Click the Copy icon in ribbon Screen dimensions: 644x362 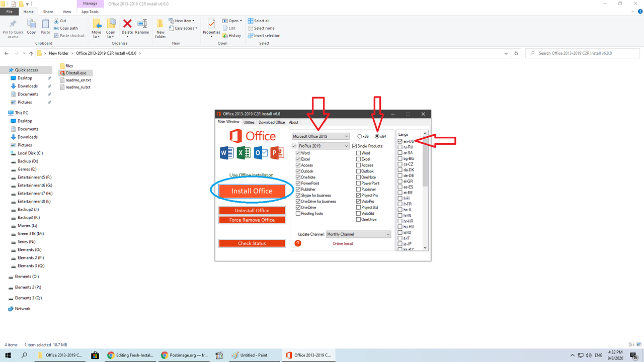click(31, 24)
